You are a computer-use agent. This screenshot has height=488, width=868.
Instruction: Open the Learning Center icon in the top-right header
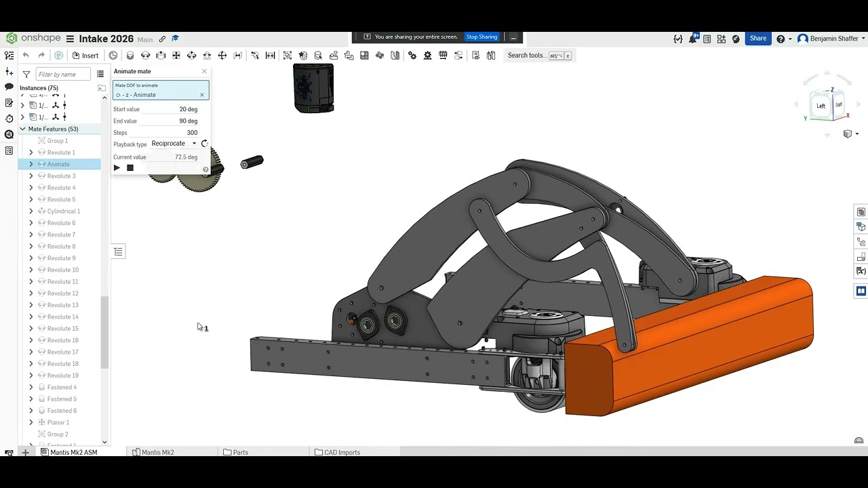736,39
